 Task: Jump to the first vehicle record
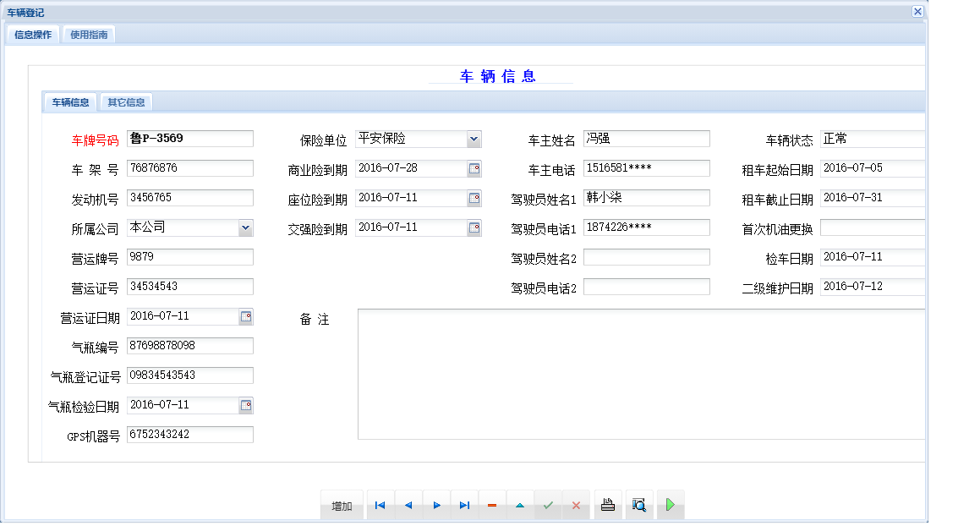point(380,505)
